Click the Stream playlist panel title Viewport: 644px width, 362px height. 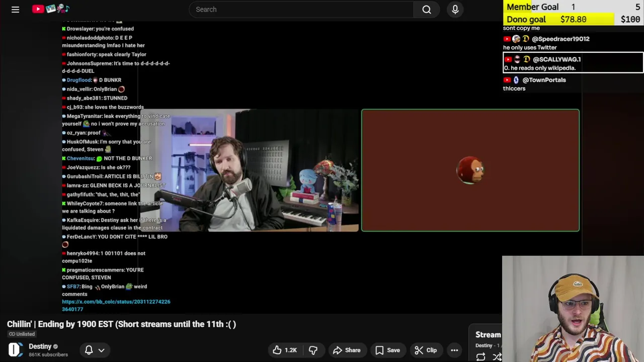point(488,335)
